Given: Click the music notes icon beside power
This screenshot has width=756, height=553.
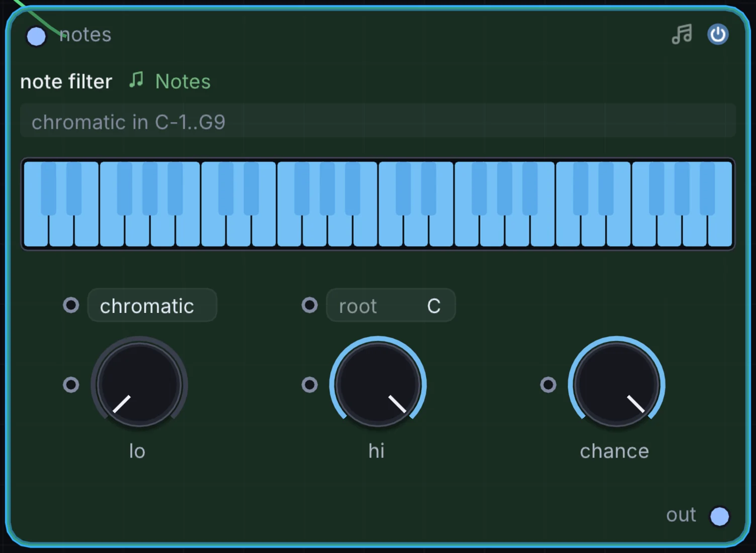Looking at the screenshot, I should [x=682, y=34].
